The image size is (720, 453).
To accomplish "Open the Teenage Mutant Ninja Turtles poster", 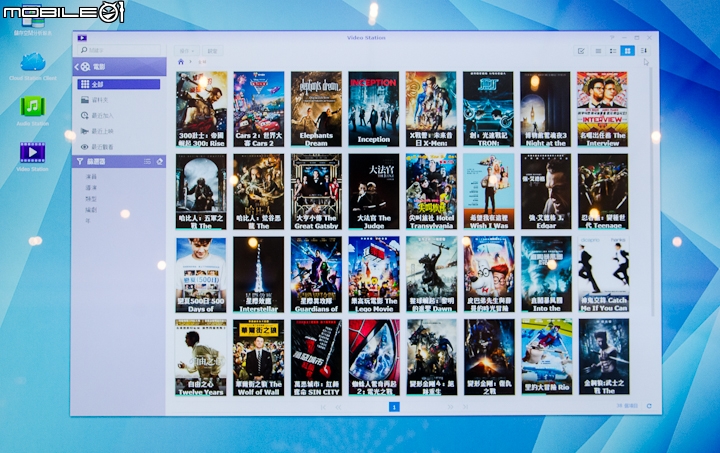I will pos(603,191).
